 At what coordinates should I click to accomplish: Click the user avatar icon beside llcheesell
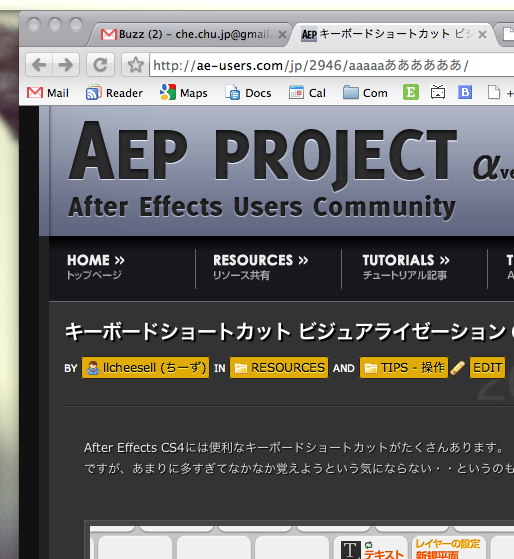93,368
